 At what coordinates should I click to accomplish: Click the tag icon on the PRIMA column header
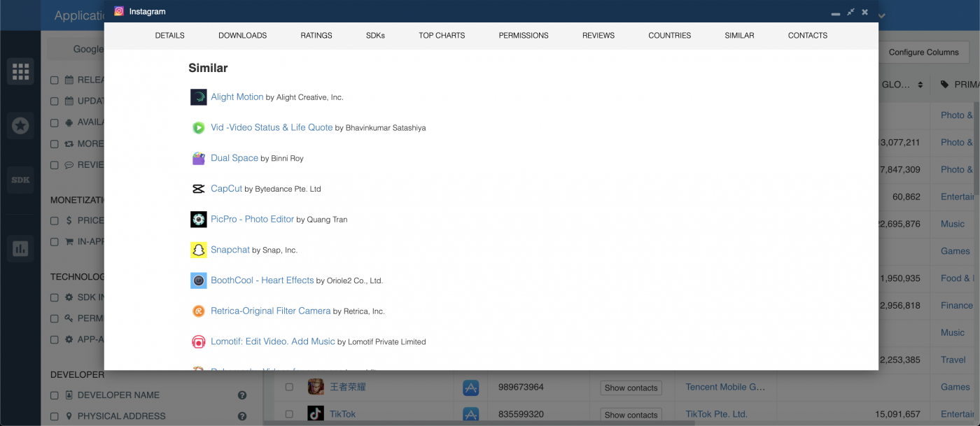click(944, 83)
